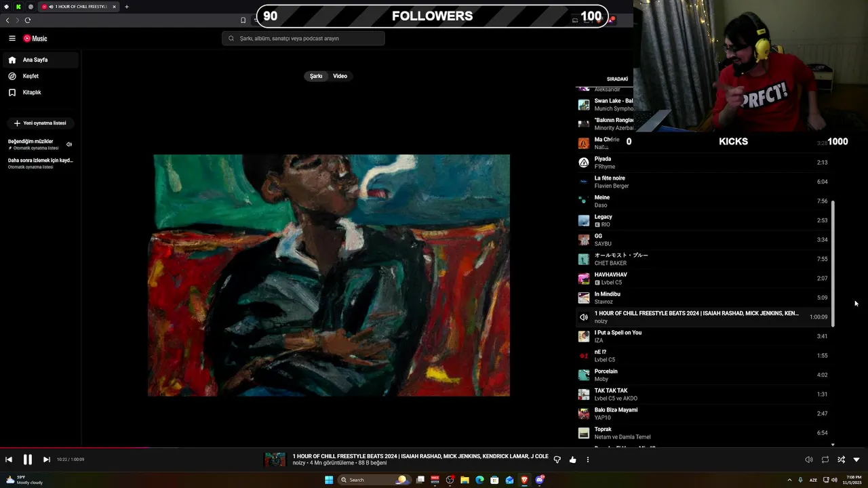
Task: Toggle shuffle mode
Action: [x=841, y=460]
